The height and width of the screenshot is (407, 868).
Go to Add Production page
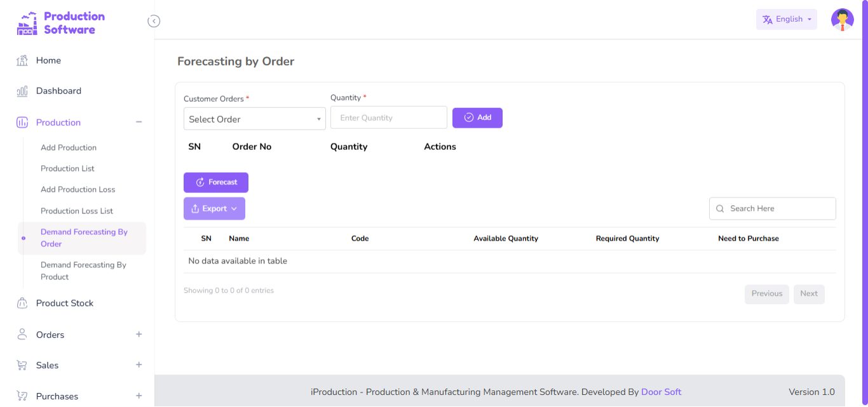pos(69,147)
